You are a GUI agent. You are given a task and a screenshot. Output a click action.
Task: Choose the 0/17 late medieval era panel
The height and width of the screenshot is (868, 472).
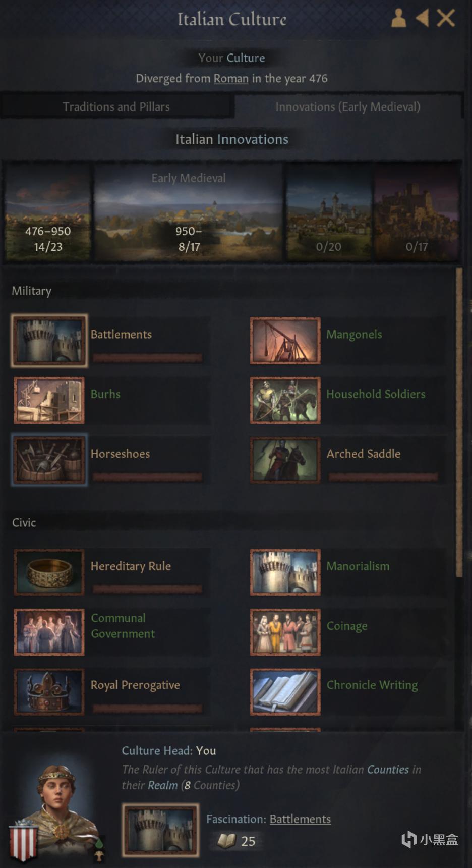pos(417,211)
